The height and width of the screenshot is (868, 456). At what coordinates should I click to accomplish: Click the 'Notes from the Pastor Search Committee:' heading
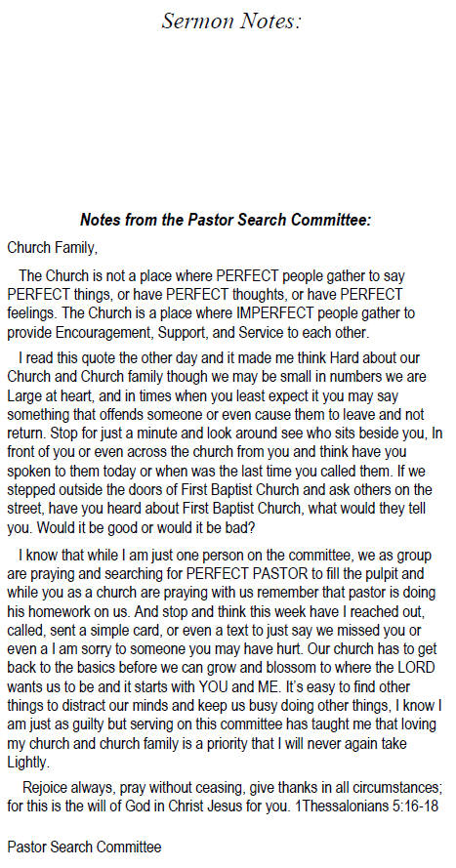click(226, 220)
